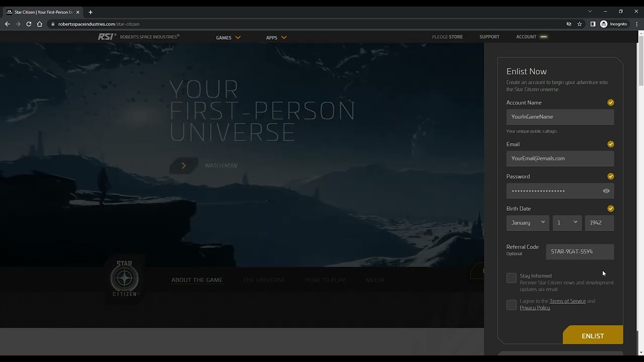The height and width of the screenshot is (362, 644).
Task: View site information lock icon in address bar
Action: click(53, 24)
